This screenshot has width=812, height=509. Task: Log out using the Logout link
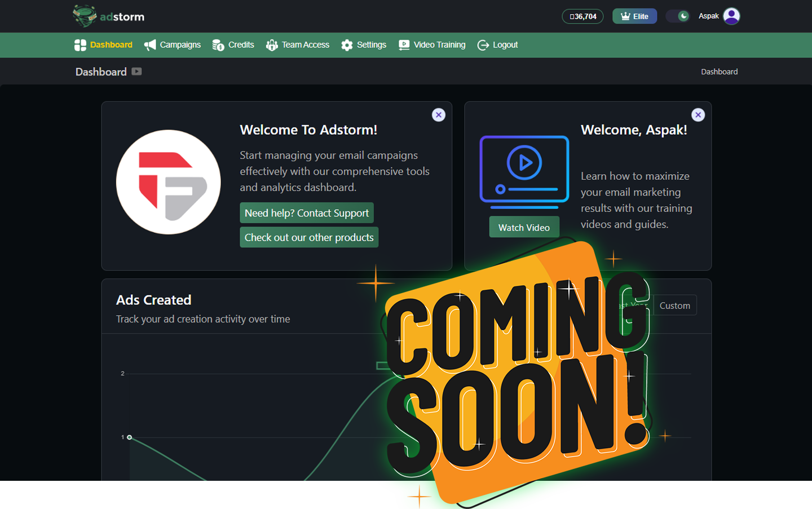tap(497, 45)
